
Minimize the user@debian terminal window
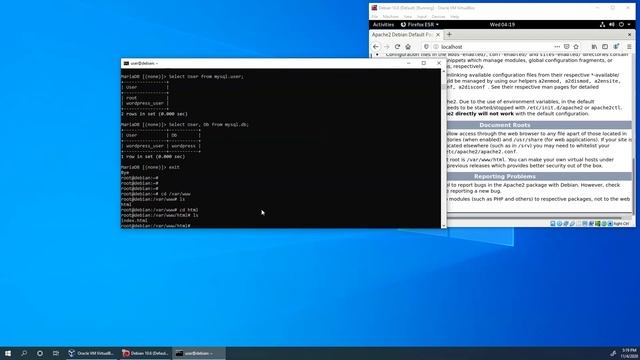[409, 63]
